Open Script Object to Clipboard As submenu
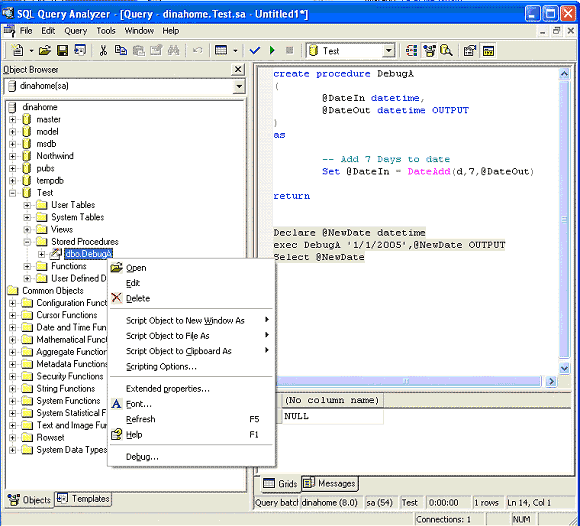The width and height of the screenshot is (580, 526). (x=191, y=351)
